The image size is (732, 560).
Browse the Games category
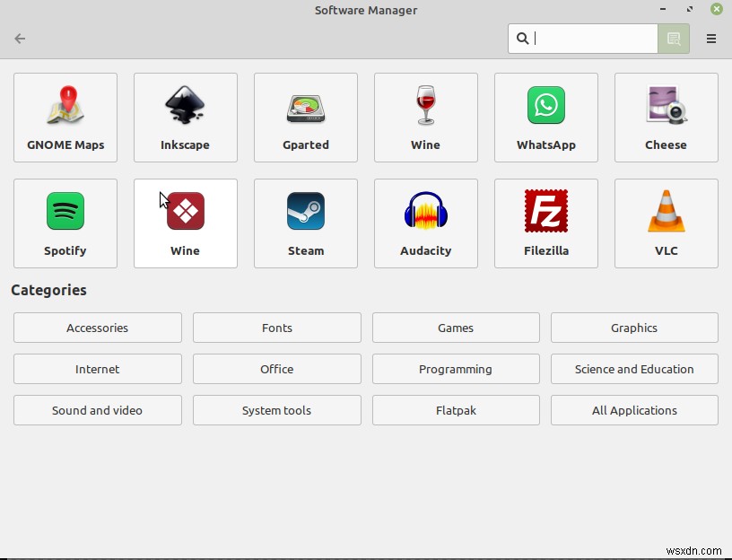[x=456, y=328]
